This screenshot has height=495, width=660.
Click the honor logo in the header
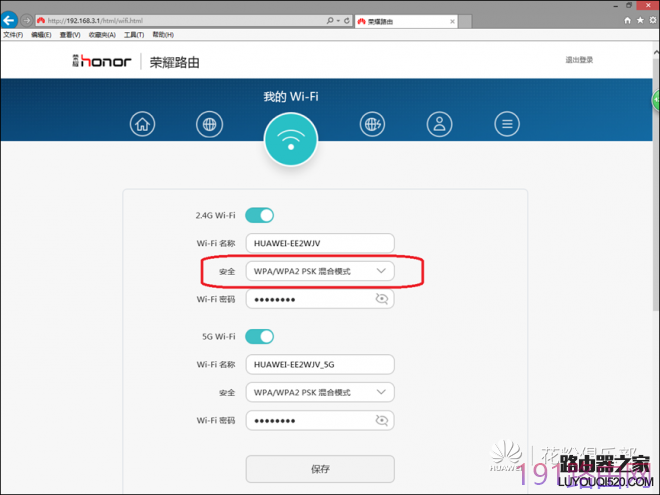[x=104, y=61]
